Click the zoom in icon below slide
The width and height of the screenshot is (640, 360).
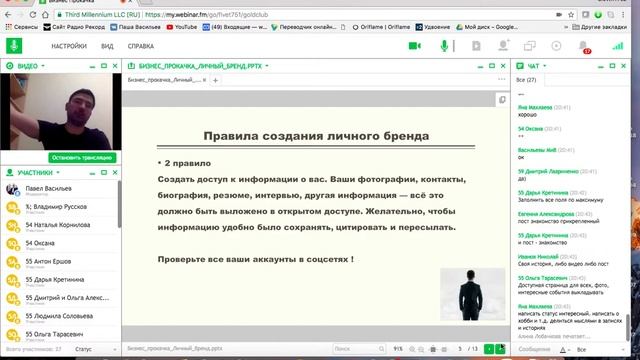pos(412,349)
